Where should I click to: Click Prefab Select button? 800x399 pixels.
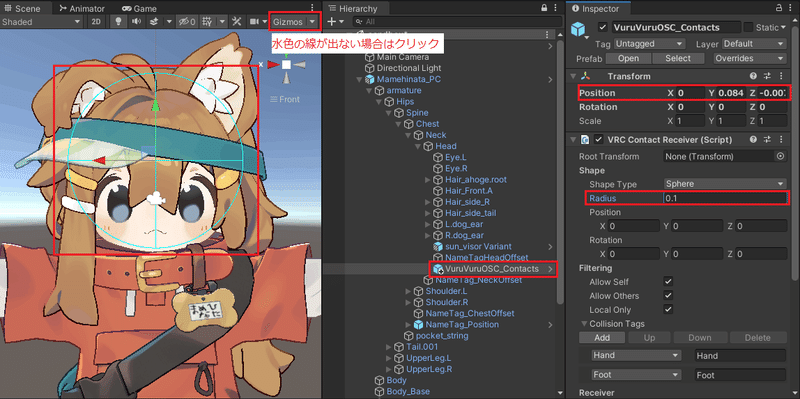coord(678,58)
